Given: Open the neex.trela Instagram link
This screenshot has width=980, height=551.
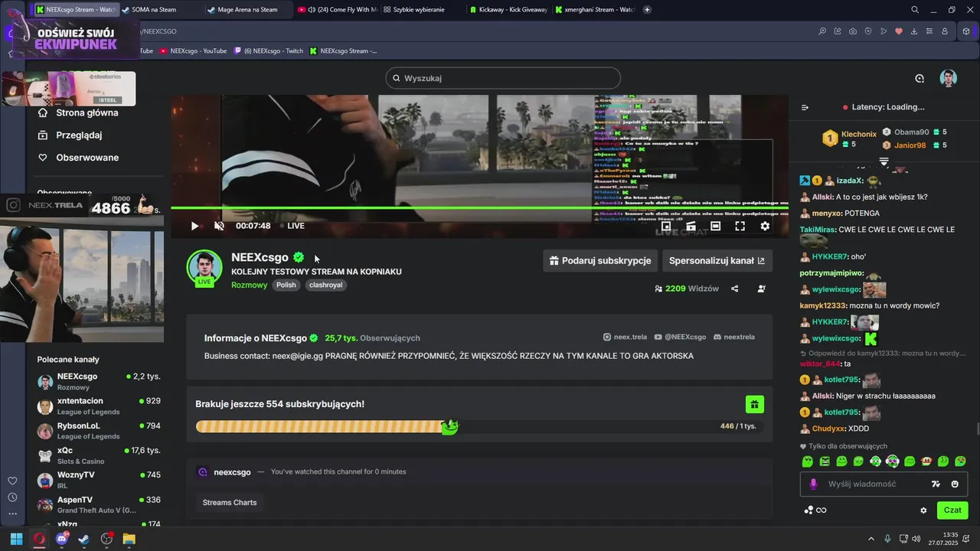Looking at the screenshot, I should pyautogui.click(x=625, y=337).
